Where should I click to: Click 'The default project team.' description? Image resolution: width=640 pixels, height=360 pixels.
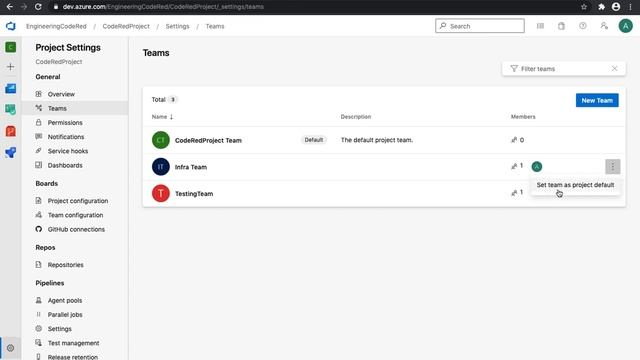coord(377,140)
